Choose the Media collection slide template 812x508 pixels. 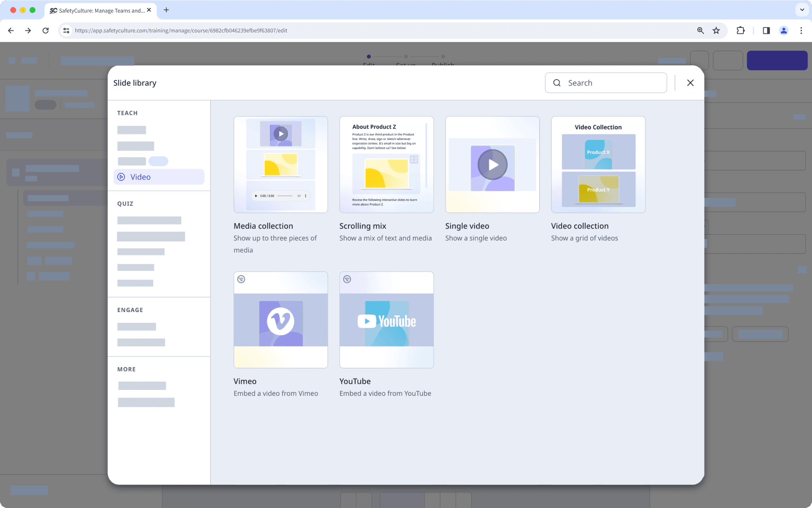(280, 164)
